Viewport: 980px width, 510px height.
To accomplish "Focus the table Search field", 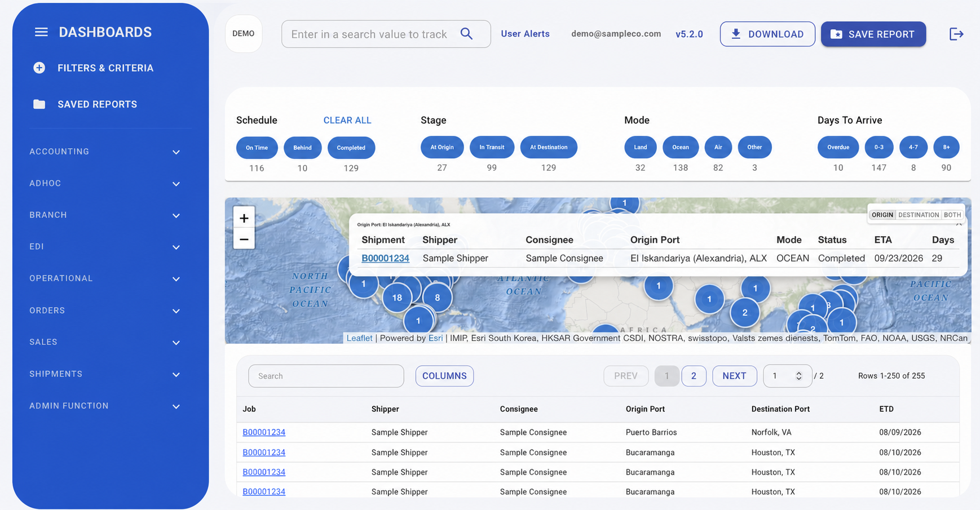I will pos(326,376).
